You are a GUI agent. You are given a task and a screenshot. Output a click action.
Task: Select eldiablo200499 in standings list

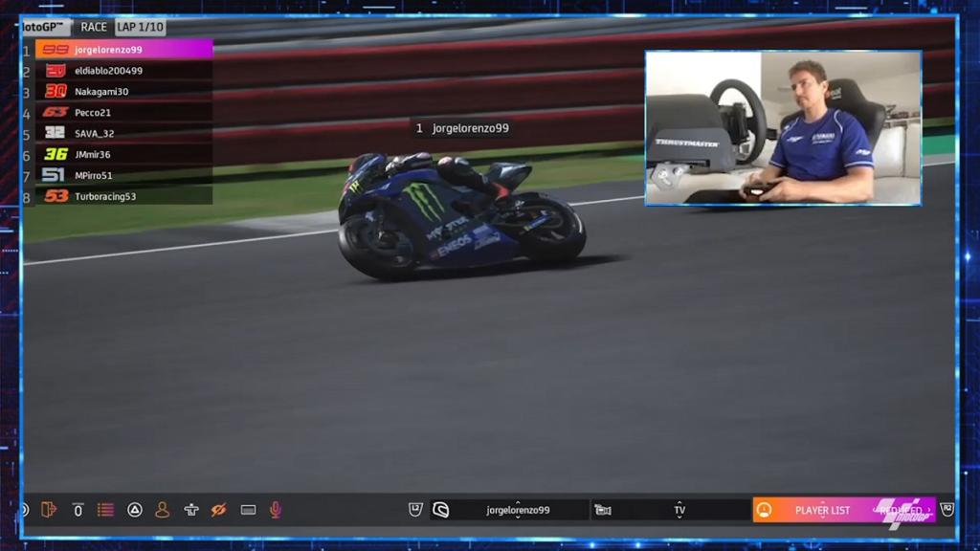pyautogui.click(x=123, y=71)
